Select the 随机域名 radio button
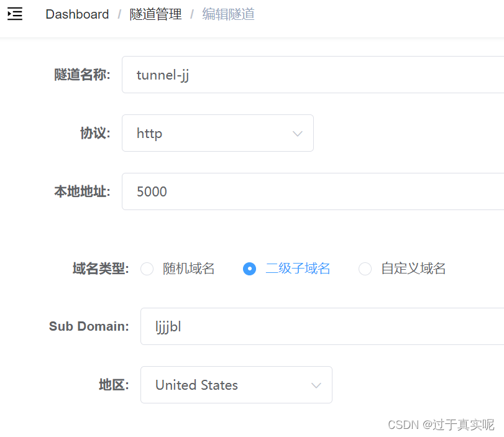This screenshot has width=504, height=437. (147, 269)
